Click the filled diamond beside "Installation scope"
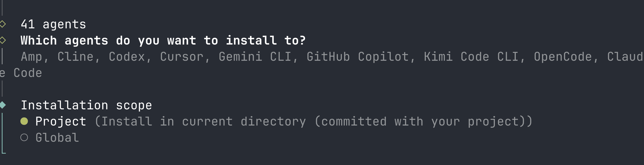The height and width of the screenshot is (165, 644). point(3,105)
